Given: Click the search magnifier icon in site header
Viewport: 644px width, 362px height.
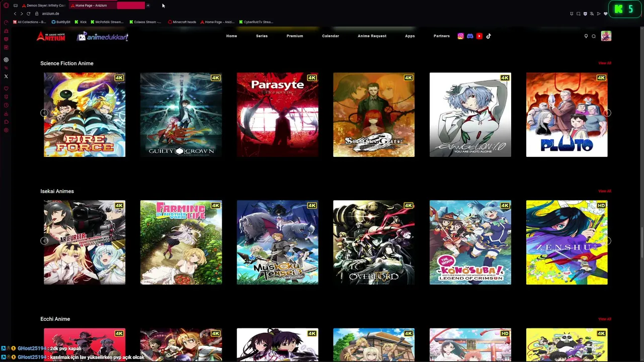Looking at the screenshot, I should pos(594,36).
